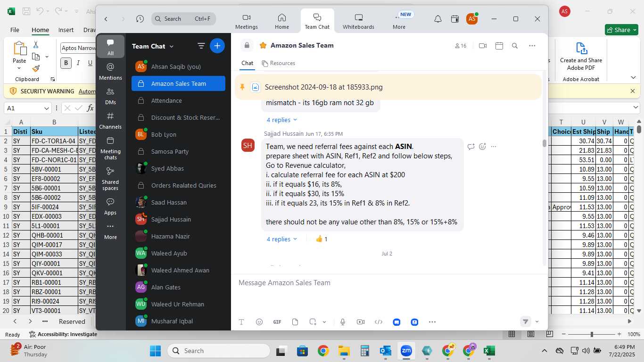Toggle the star on Amazon Sales Team
The height and width of the screenshot is (362, 644).
(263, 45)
